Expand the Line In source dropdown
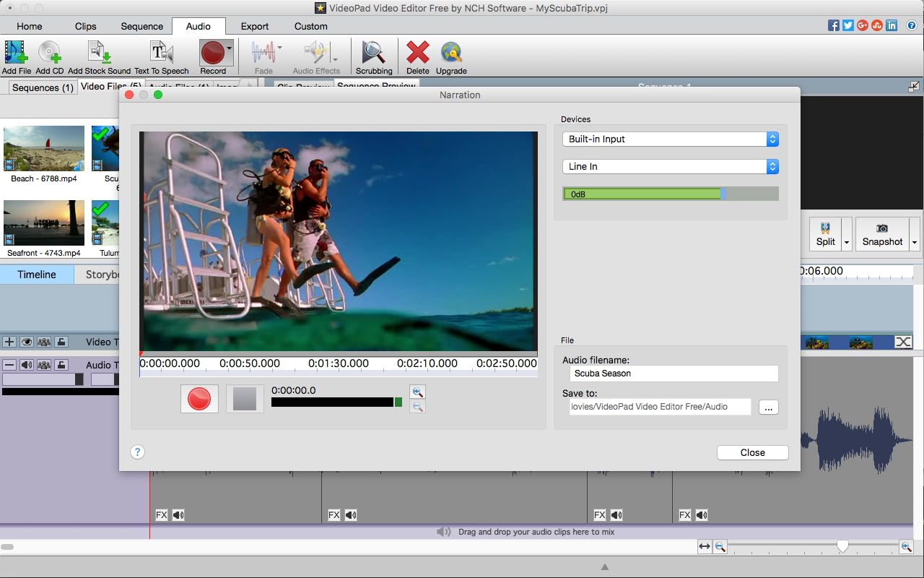Image resolution: width=924 pixels, height=578 pixels. point(670,166)
